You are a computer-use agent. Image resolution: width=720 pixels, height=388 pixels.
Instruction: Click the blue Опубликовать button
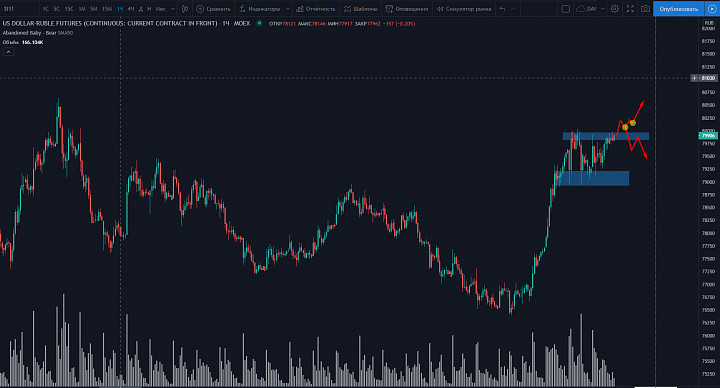click(678, 9)
